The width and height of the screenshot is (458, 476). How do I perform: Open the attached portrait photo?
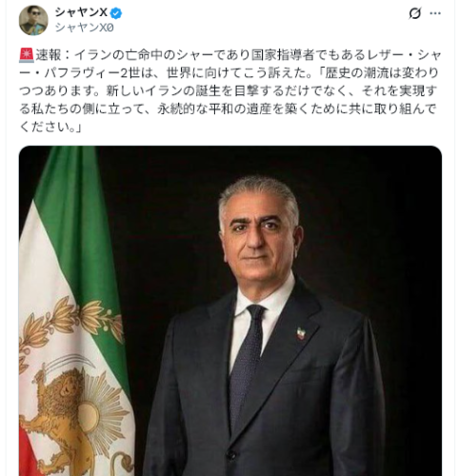click(230, 311)
